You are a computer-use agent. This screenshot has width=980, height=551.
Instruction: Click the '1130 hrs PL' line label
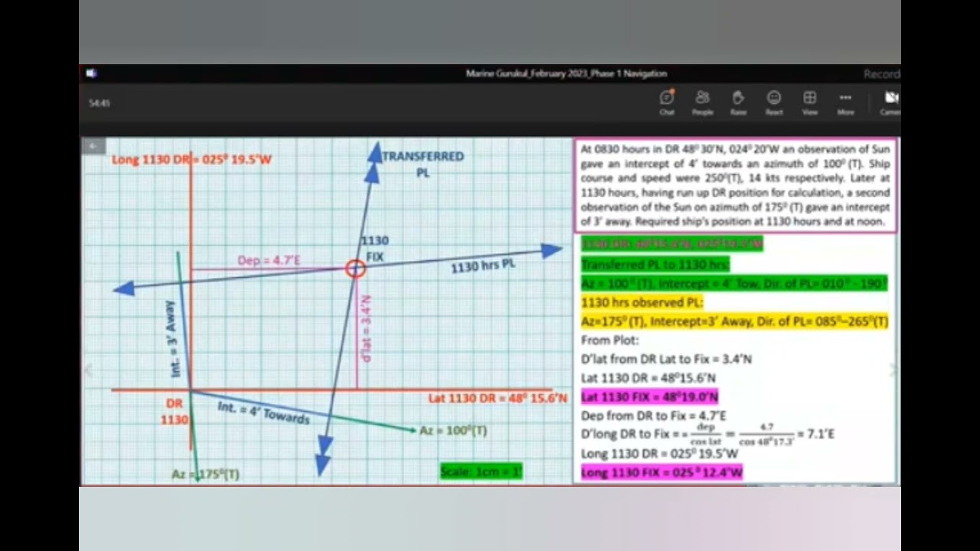482,266
